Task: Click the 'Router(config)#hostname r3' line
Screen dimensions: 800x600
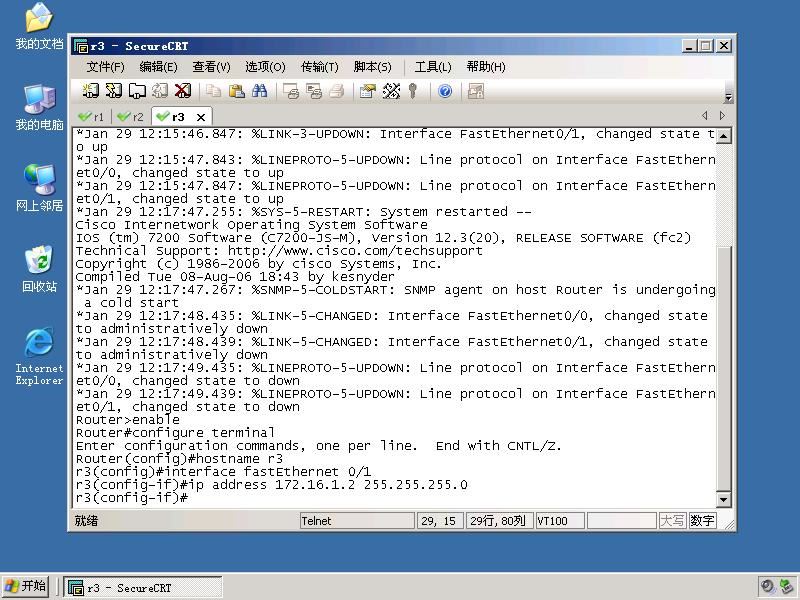Action: (x=179, y=459)
